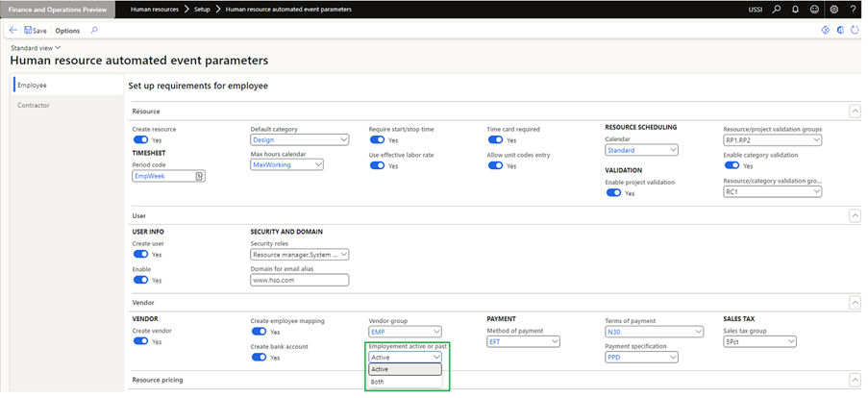Disable the Create vendor toggle

(140, 341)
